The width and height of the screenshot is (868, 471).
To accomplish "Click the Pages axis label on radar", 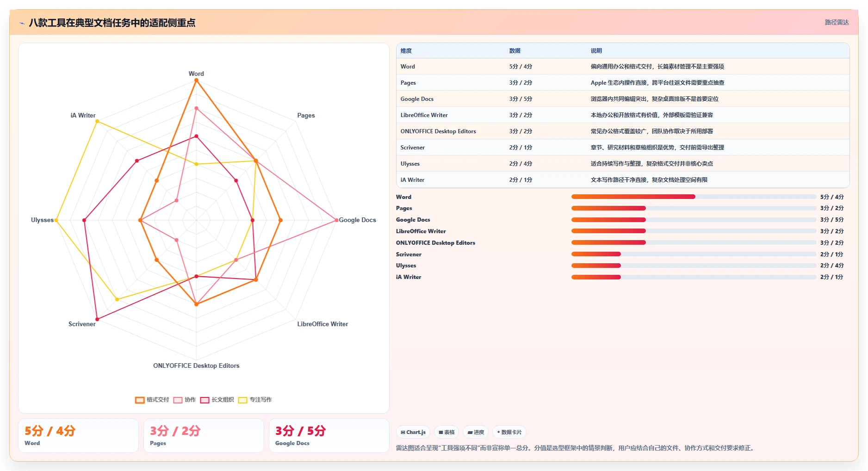I will point(306,115).
